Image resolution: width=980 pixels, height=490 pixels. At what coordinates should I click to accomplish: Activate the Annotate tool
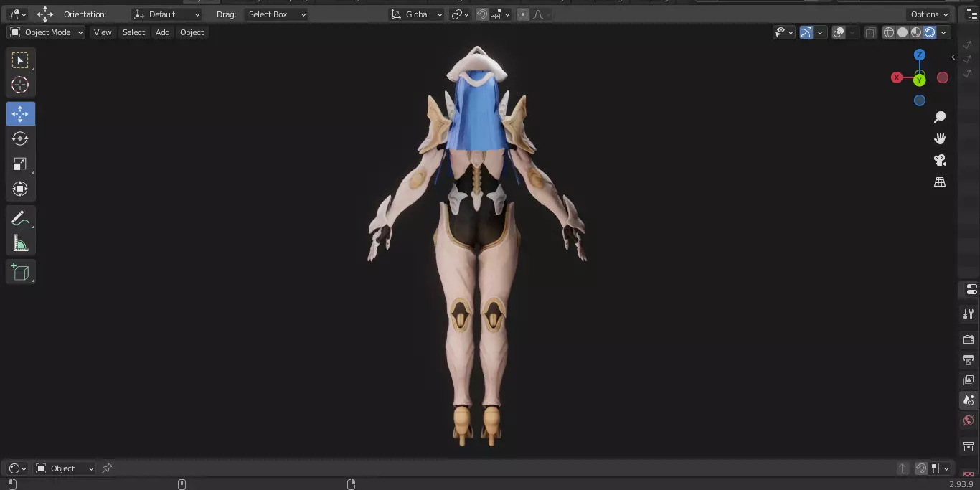point(20,219)
